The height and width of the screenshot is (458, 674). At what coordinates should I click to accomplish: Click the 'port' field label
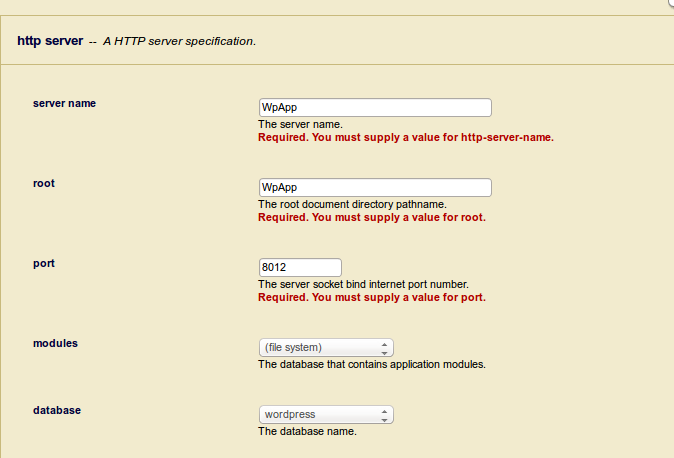click(44, 263)
